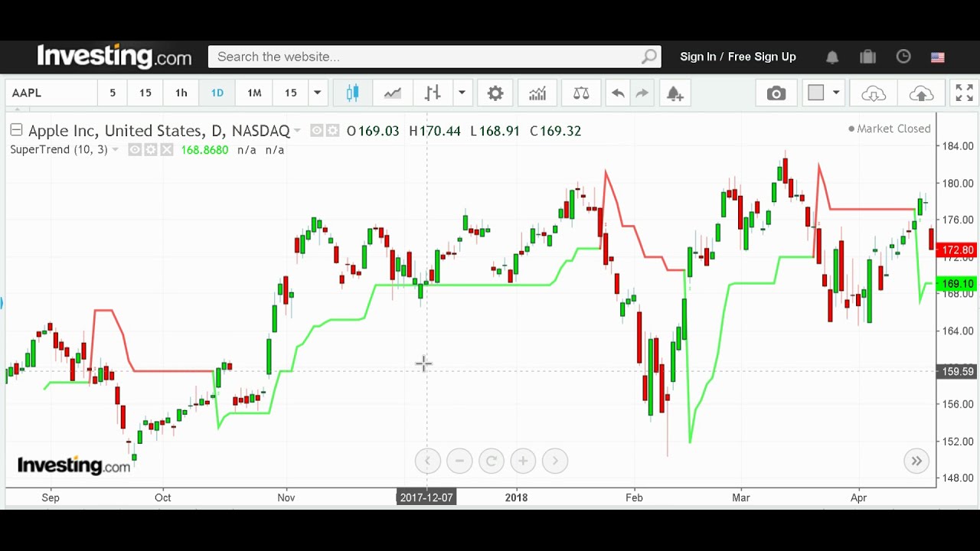This screenshot has width=980, height=551.
Task: Redo the chart action
Action: click(642, 93)
